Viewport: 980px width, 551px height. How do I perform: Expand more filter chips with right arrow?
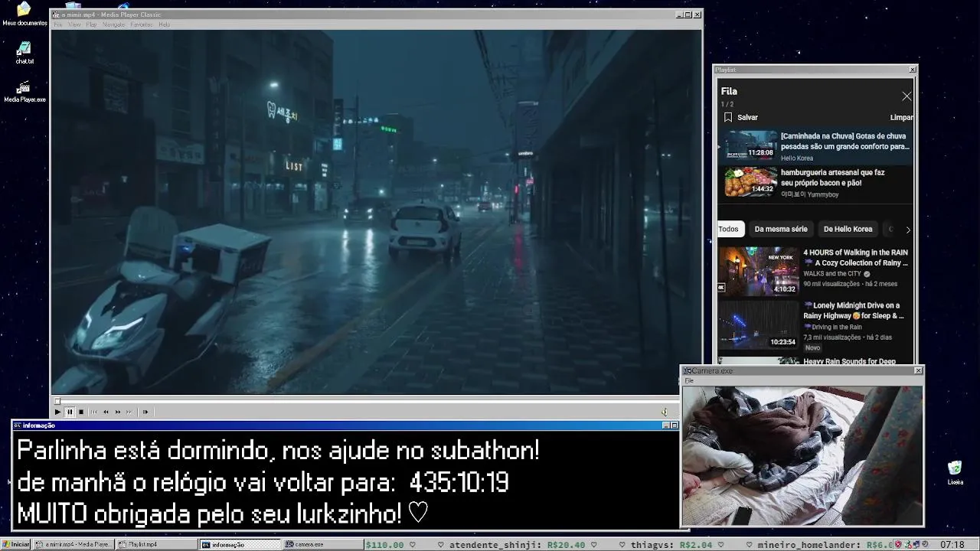pyautogui.click(x=908, y=230)
